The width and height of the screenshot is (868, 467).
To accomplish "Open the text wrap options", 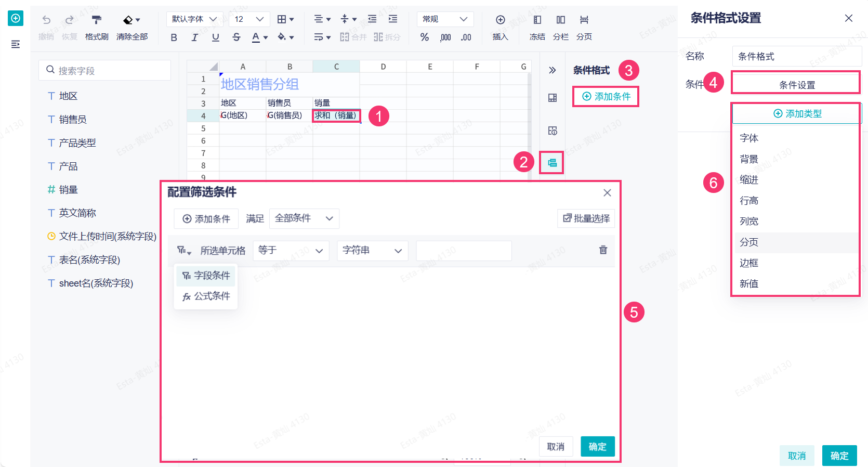I will pyautogui.click(x=322, y=37).
